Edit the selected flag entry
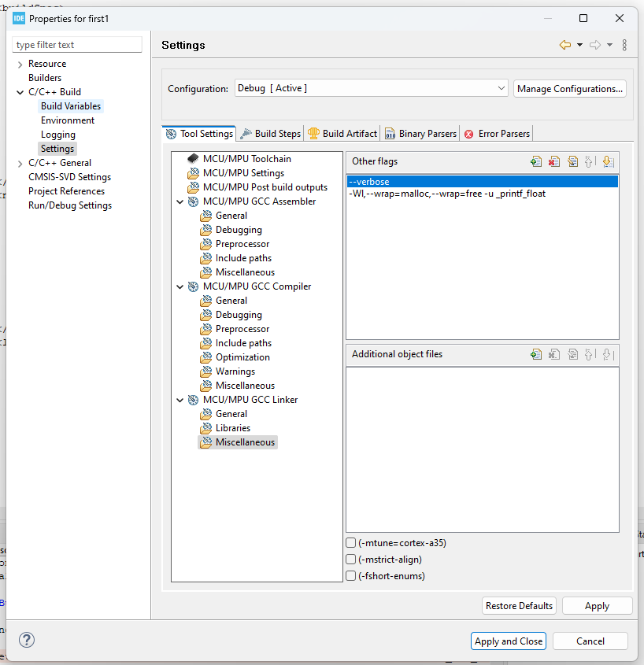Screen dimensions: 644x665 (x=572, y=161)
